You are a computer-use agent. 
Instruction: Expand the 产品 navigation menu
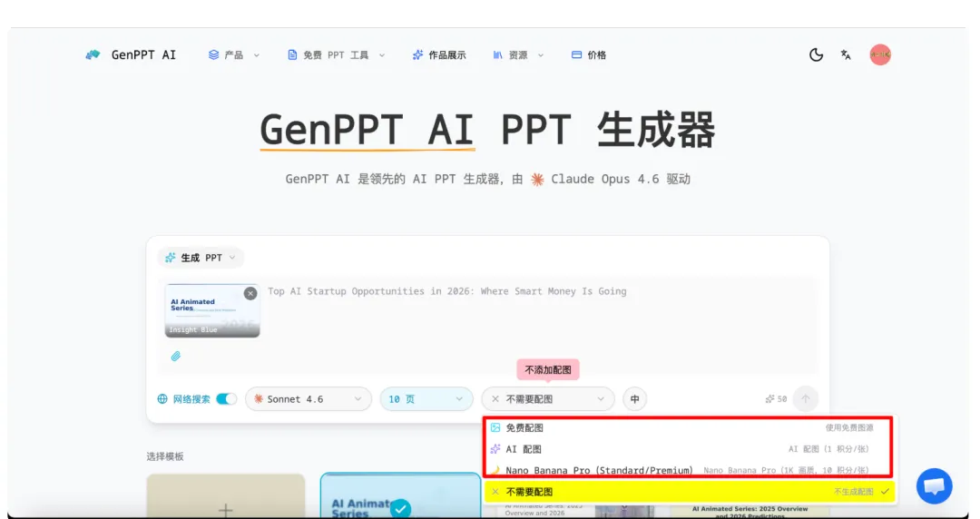click(x=234, y=55)
